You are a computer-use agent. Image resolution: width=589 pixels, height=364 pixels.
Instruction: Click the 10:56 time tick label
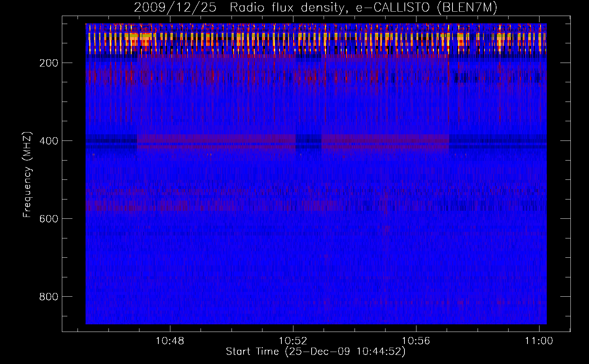[416, 341]
